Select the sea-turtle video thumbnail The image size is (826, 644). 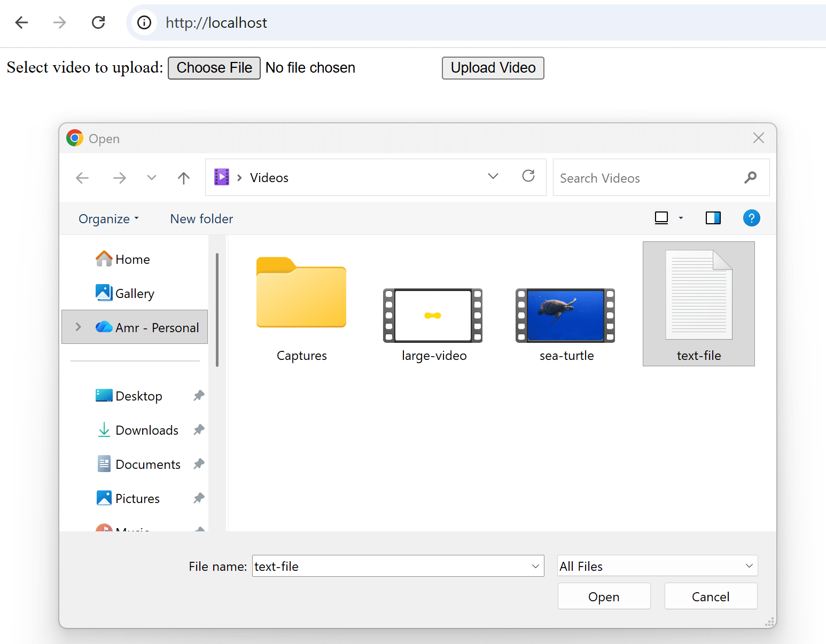[x=565, y=316]
